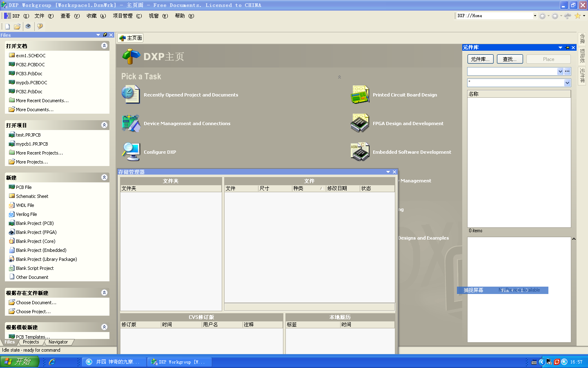Click the navigate forward arrow icon
Viewport: 588px width, 368px height.
pos(555,16)
